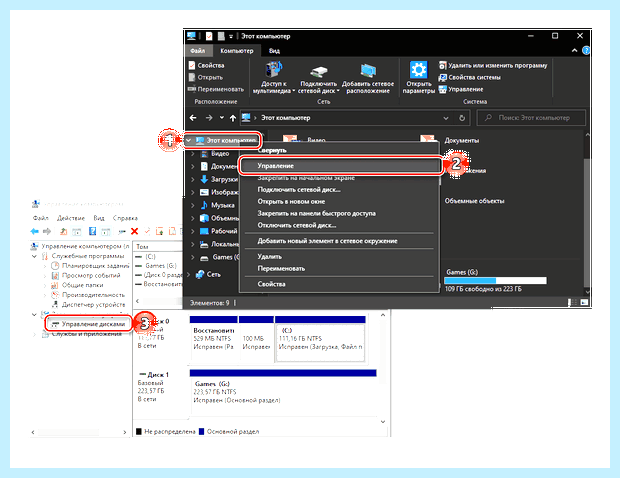Click Forward arrow in Explorer navigation bar
This screenshot has width=620, height=478.
[x=209, y=118]
